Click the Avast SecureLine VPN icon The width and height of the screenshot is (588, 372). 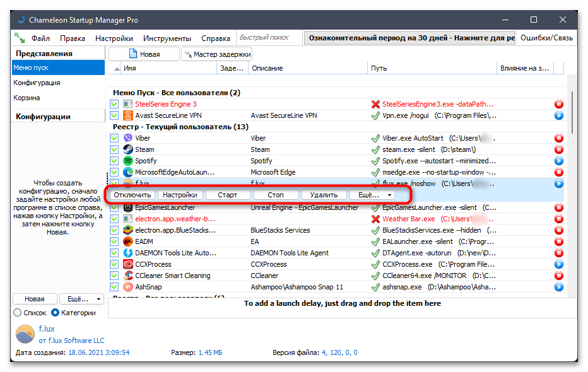coord(128,115)
